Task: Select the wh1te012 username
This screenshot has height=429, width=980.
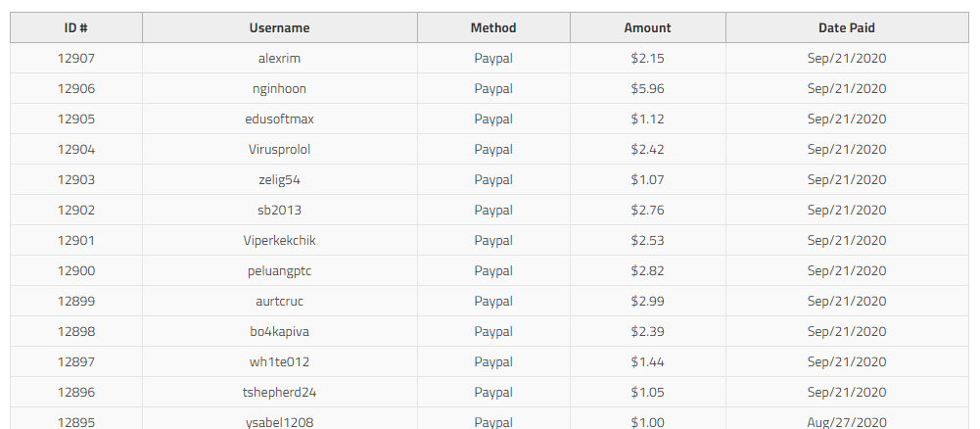Action: [x=279, y=361]
